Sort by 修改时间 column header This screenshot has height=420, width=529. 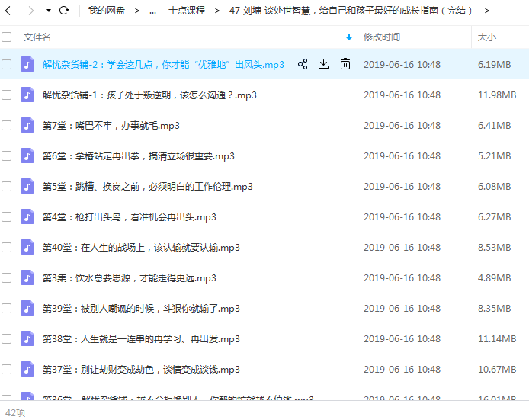(382, 37)
